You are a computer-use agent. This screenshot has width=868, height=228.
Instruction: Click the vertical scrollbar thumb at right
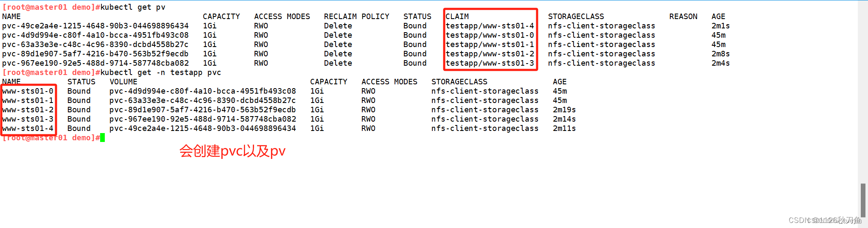[x=863, y=200]
